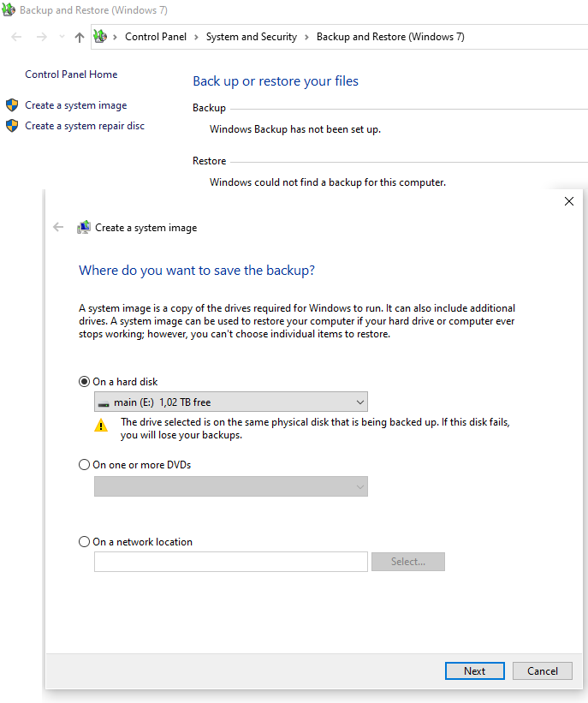Click the address bar Backup icon
This screenshot has width=588, height=703.
[100, 36]
